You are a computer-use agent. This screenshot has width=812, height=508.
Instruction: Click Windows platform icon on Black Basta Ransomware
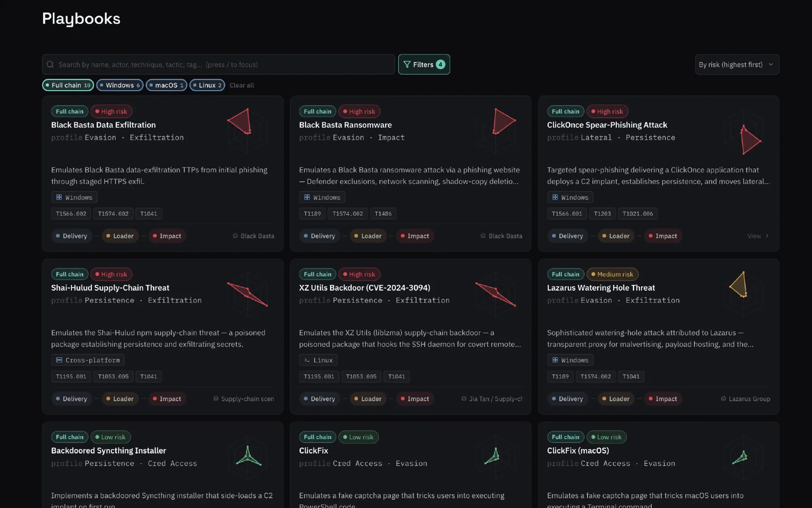[x=307, y=197]
